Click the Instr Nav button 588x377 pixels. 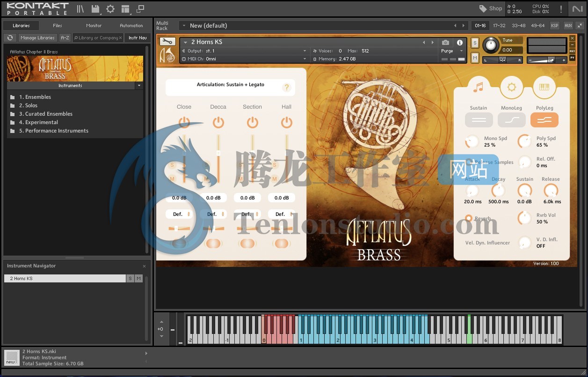(138, 38)
